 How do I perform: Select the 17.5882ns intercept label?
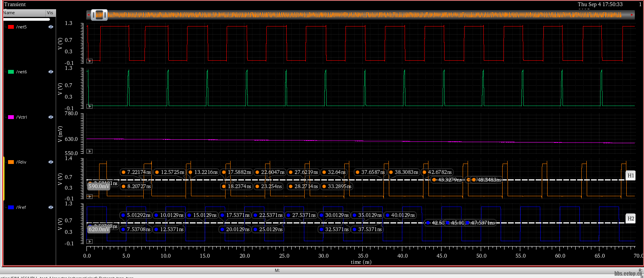click(x=236, y=172)
